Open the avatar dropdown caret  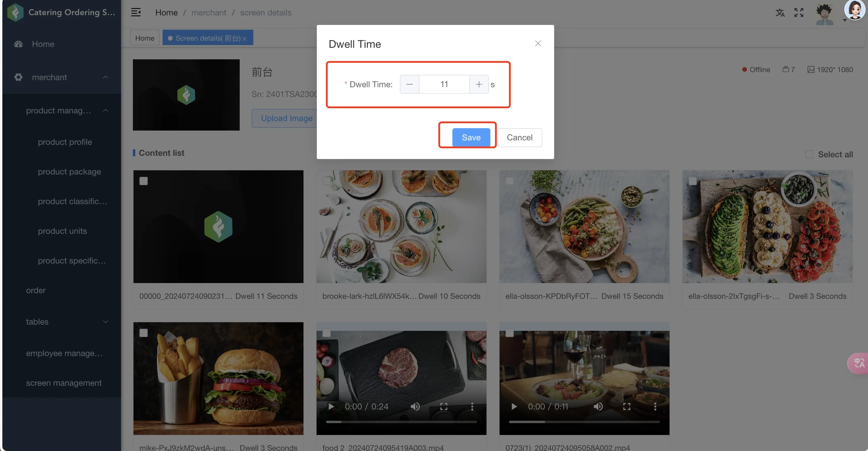845,20
